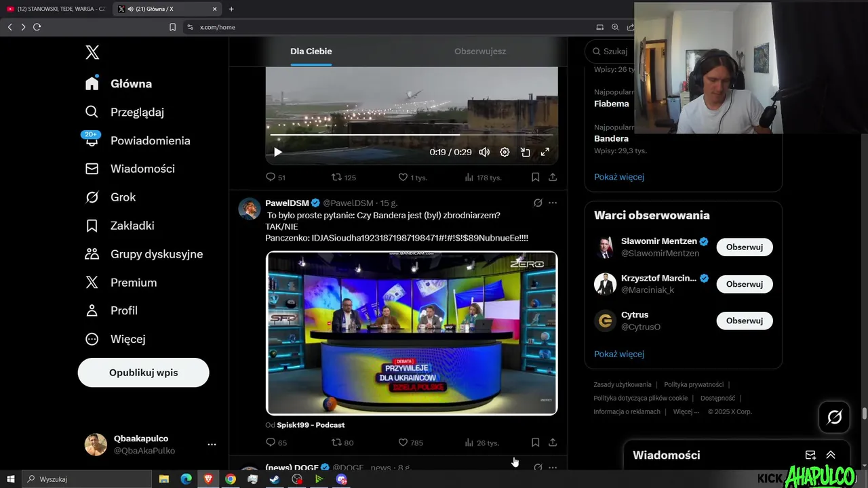Repost the PawelDSM post with 80 reposts
868x488 pixels.
pyautogui.click(x=342, y=443)
